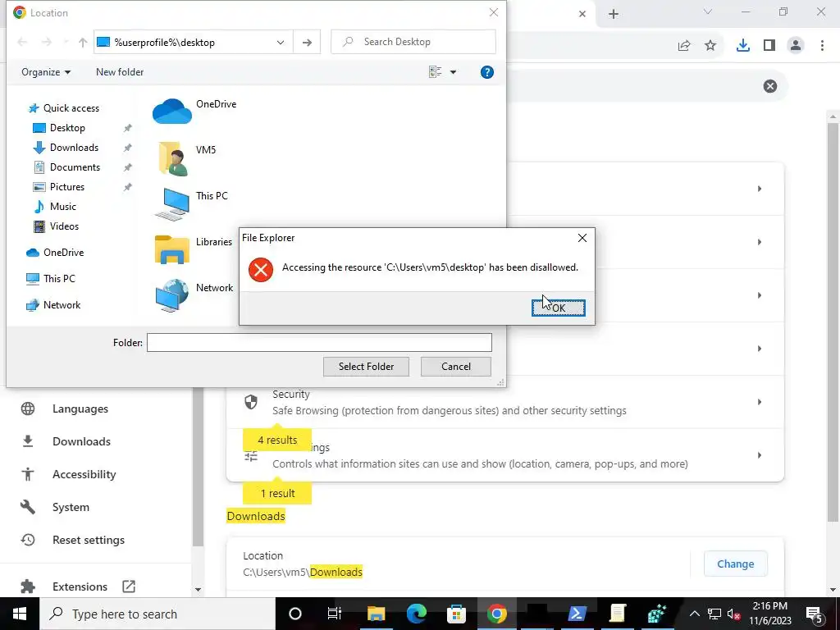Open Chrome's downloads toolbar icon

coord(743,46)
